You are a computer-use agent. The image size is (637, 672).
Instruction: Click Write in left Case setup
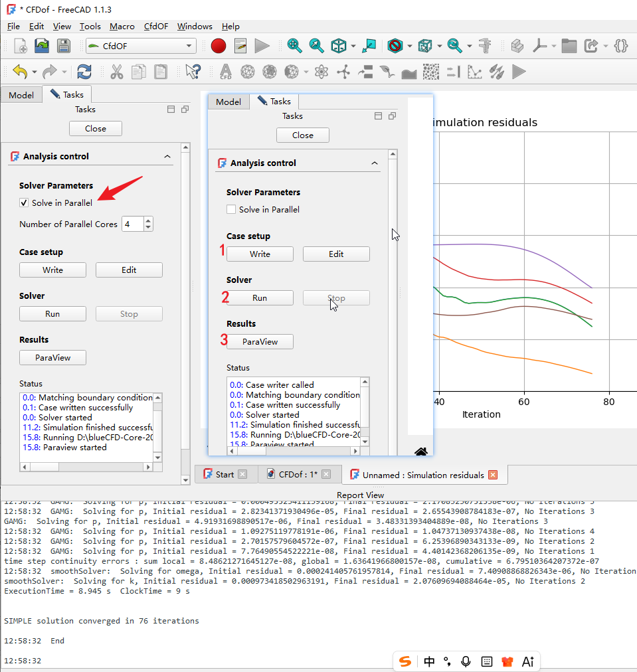[52, 270]
